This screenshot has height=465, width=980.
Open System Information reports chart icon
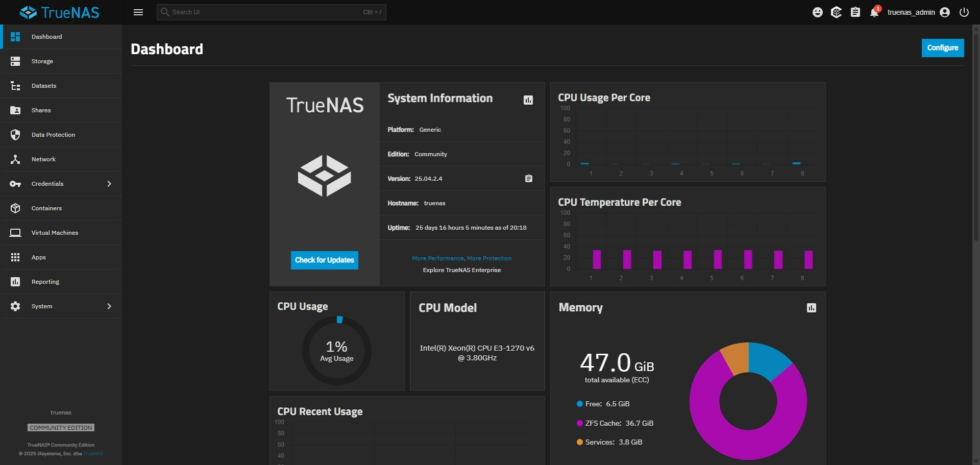click(528, 100)
